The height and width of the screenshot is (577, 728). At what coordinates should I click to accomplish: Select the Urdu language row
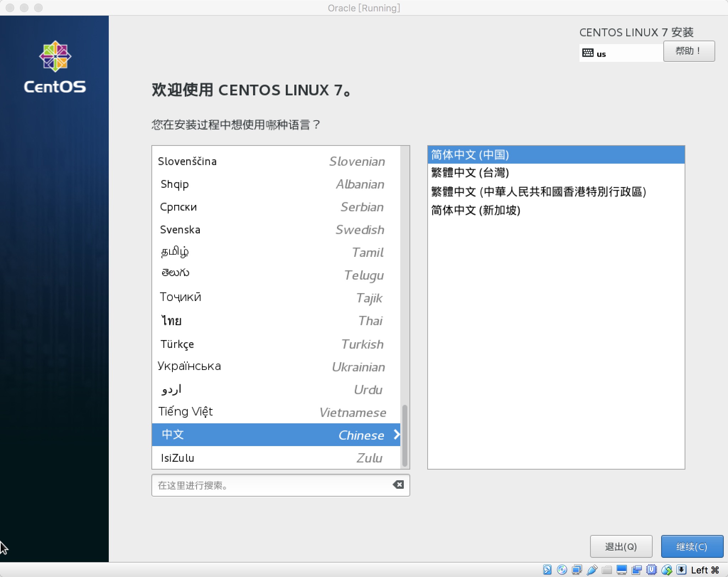tap(276, 389)
